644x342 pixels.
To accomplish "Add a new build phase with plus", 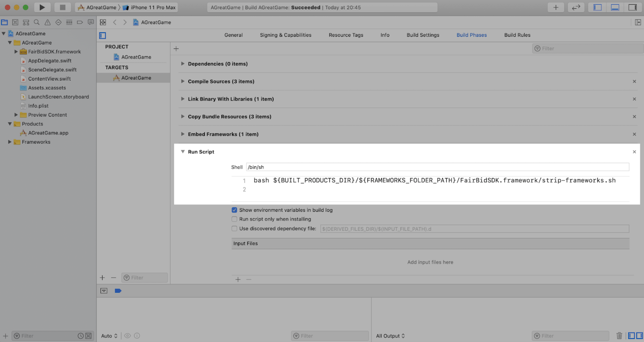I will click(x=176, y=49).
